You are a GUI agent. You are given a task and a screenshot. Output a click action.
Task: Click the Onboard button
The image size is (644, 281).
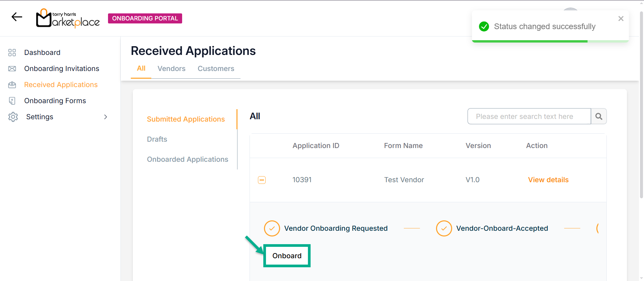click(287, 256)
